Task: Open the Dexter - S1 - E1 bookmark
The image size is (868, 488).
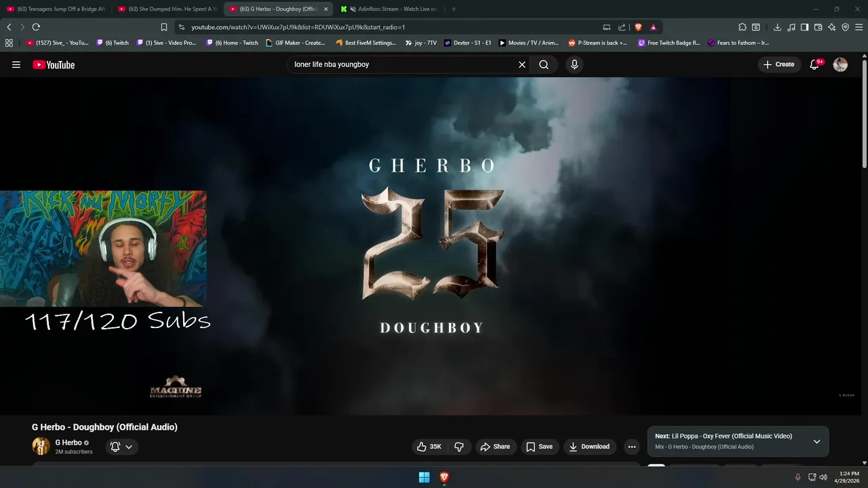Action: 467,43
